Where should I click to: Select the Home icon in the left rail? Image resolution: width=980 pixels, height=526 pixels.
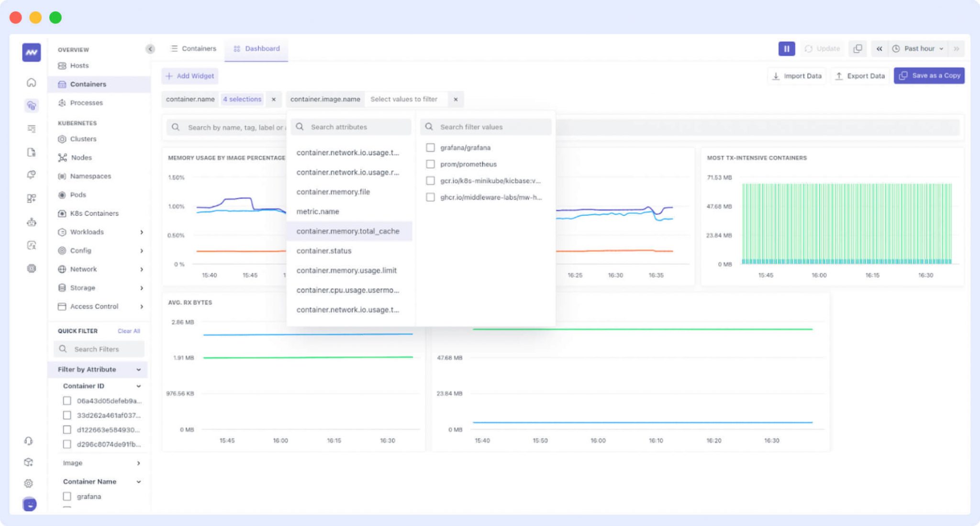[31, 82]
